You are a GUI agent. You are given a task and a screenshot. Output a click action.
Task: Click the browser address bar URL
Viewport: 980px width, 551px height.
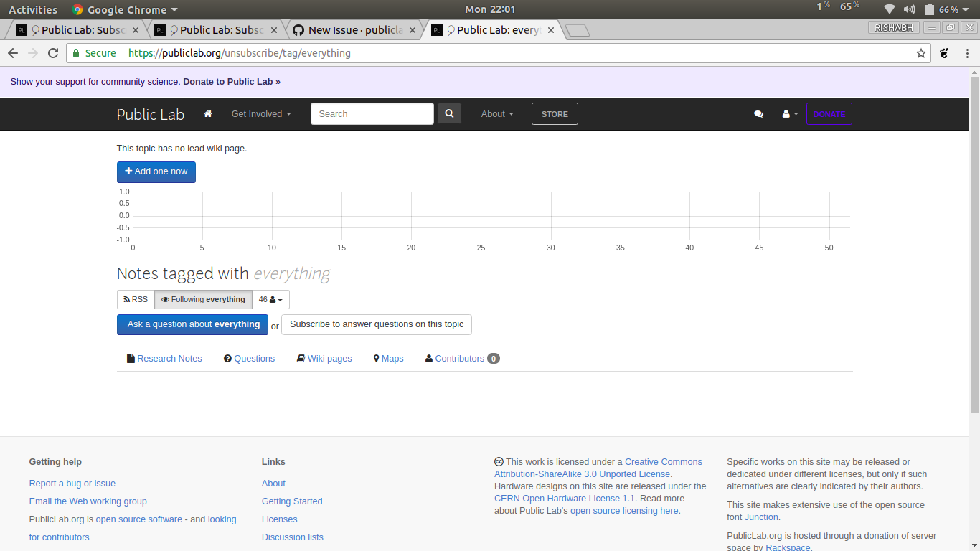click(240, 53)
